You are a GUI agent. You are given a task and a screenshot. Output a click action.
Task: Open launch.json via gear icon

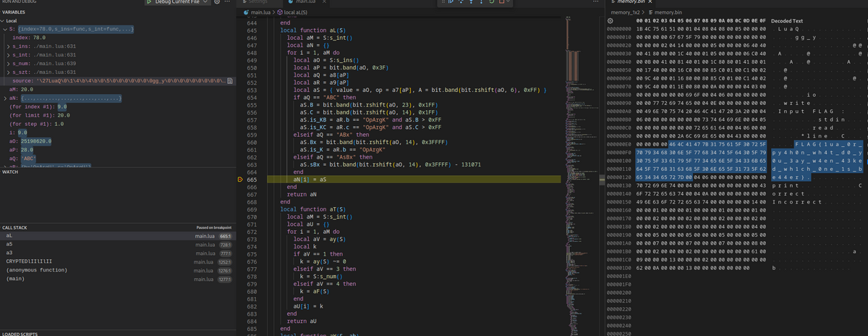coord(218,2)
